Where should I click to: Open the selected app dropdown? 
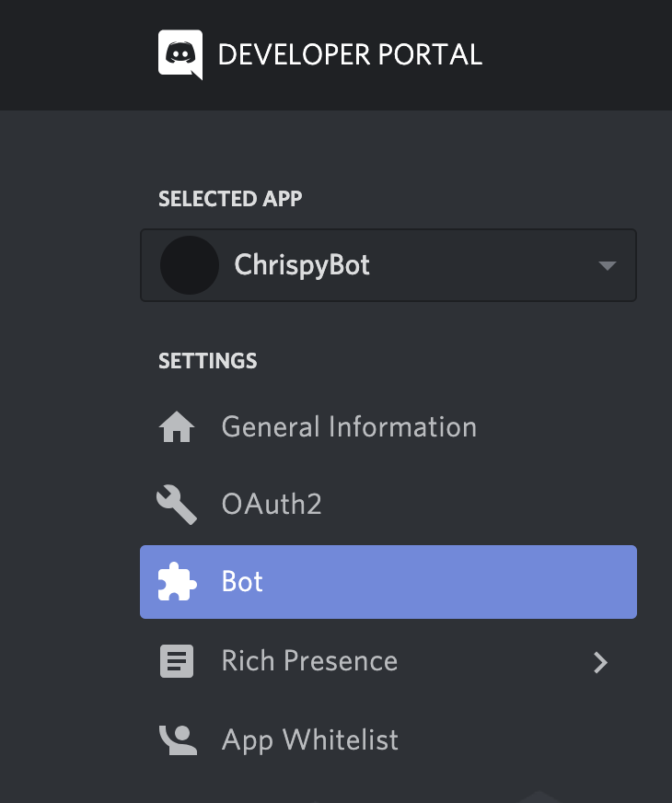388,265
